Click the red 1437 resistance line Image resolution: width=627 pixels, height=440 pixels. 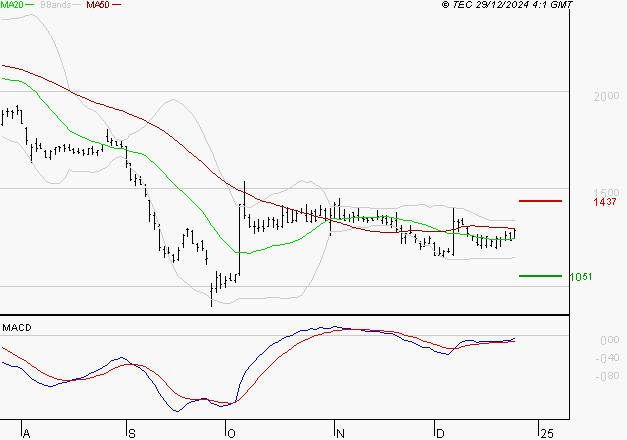(540, 201)
